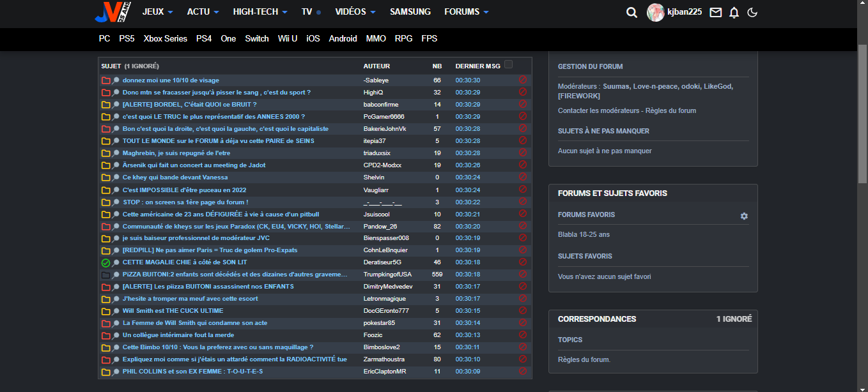Image resolution: width=868 pixels, height=392 pixels.
Task: Click the kjban225 profile avatar
Action: 655,12
